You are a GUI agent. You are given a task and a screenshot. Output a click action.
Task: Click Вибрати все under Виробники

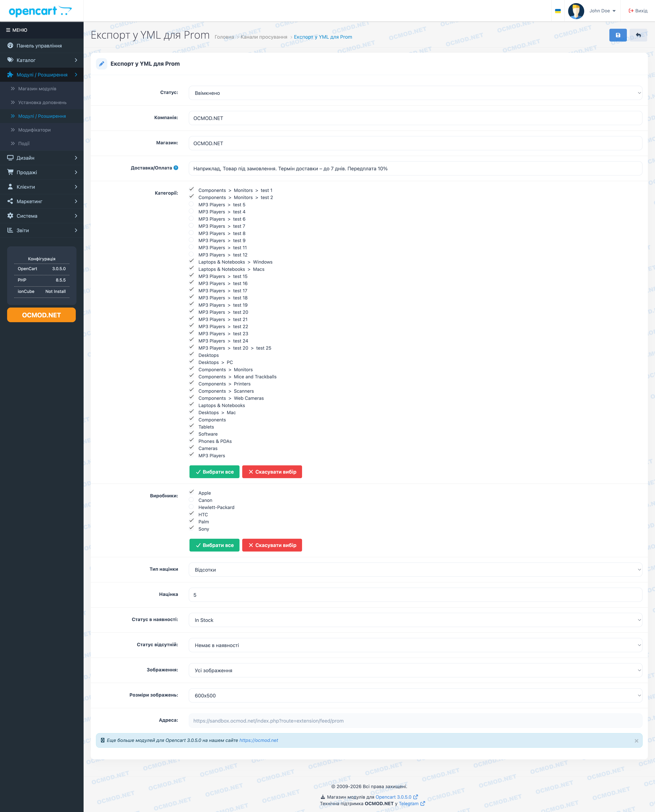[214, 545]
